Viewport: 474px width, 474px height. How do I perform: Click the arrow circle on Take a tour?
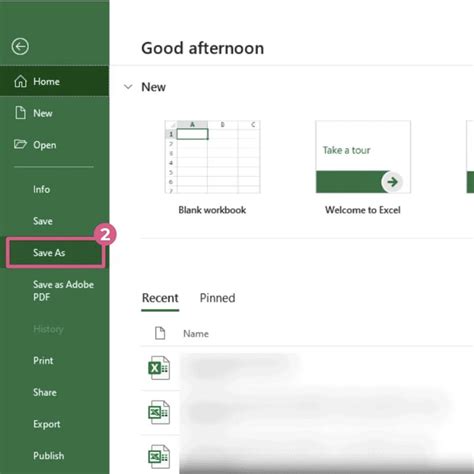(x=392, y=182)
